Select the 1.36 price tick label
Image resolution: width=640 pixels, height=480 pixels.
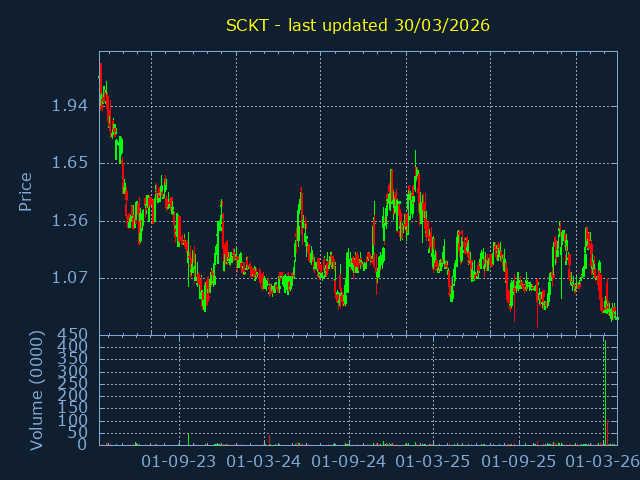pos(70,221)
